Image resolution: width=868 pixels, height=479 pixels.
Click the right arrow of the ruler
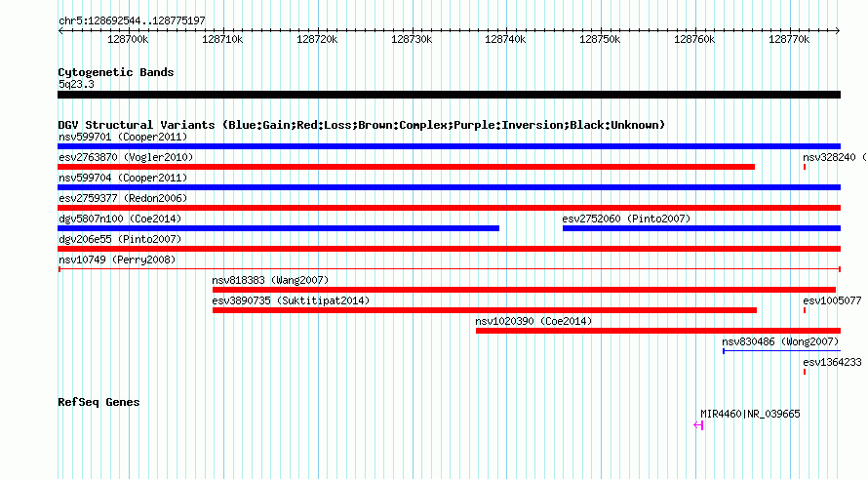click(838, 30)
